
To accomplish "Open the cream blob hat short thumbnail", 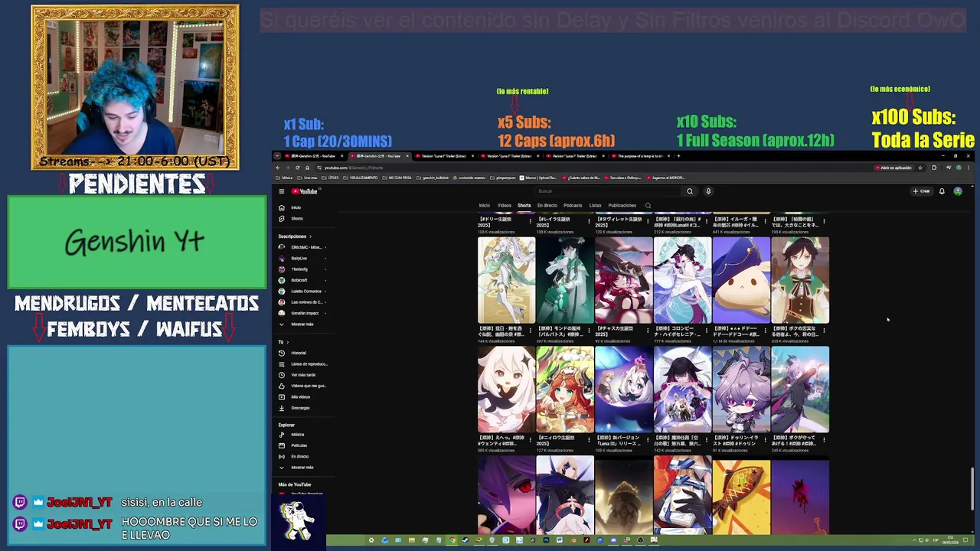I will 741,280.
